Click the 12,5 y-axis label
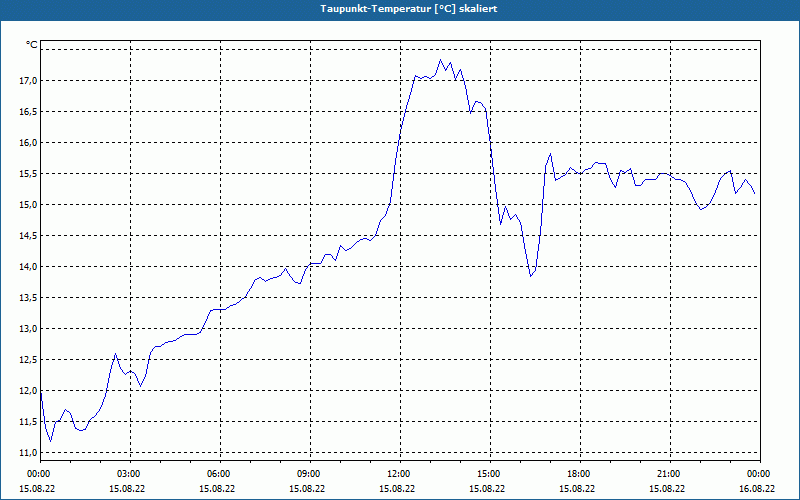This screenshot has width=800, height=500. [x=29, y=359]
